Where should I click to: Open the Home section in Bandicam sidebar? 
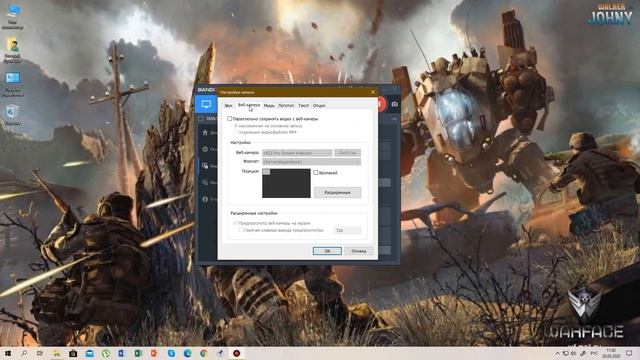click(205, 133)
